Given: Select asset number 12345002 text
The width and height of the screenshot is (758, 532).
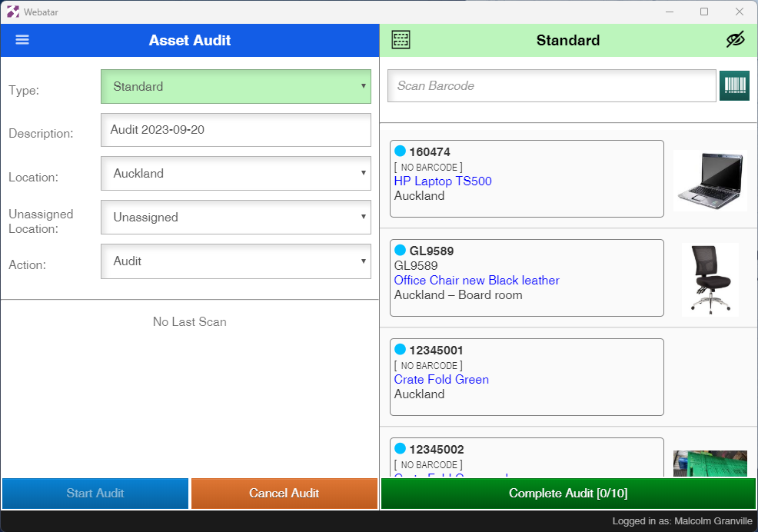Looking at the screenshot, I should [x=437, y=449].
